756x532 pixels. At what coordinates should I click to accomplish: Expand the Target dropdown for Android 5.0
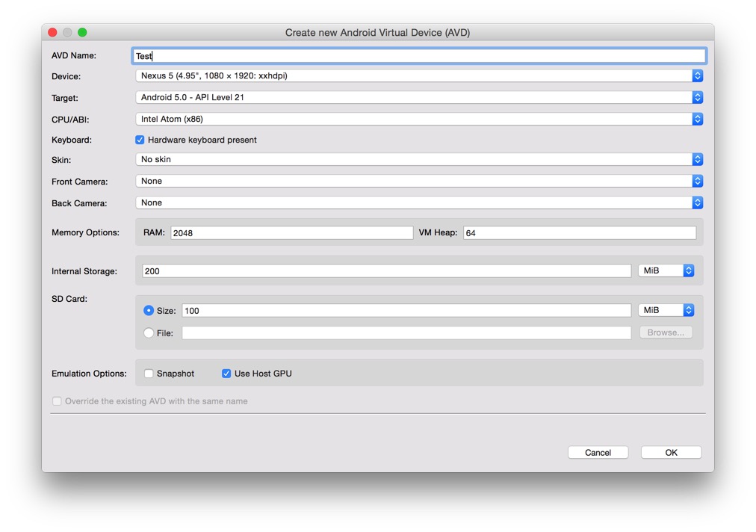tap(418, 98)
